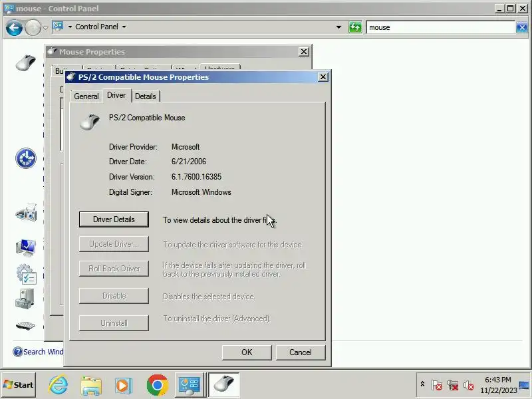The width and height of the screenshot is (532, 399).
Task: Show hidden tray icons arrow
Action: 422,384
